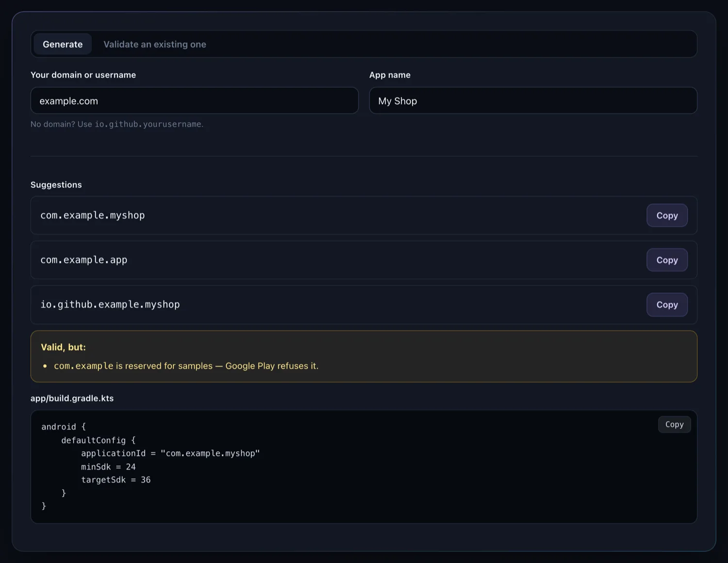728x563 pixels.
Task: Select the com.example.myshop suggestion text
Action: click(93, 215)
